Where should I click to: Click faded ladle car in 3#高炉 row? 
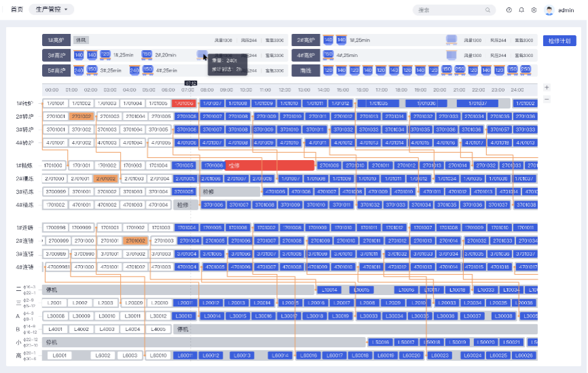click(x=202, y=55)
